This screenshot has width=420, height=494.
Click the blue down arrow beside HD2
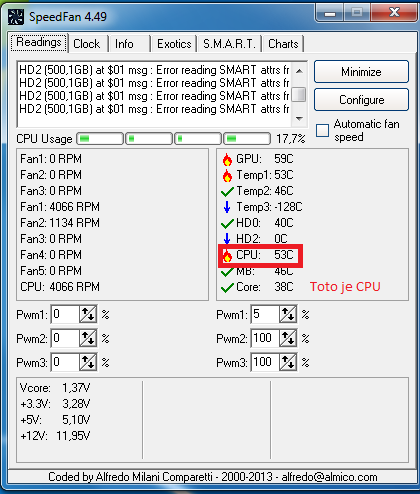pyautogui.click(x=227, y=239)
